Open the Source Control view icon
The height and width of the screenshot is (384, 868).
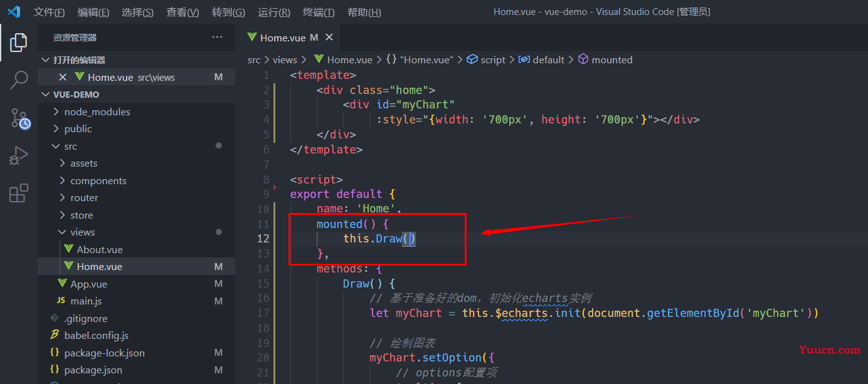pos(19,118)
